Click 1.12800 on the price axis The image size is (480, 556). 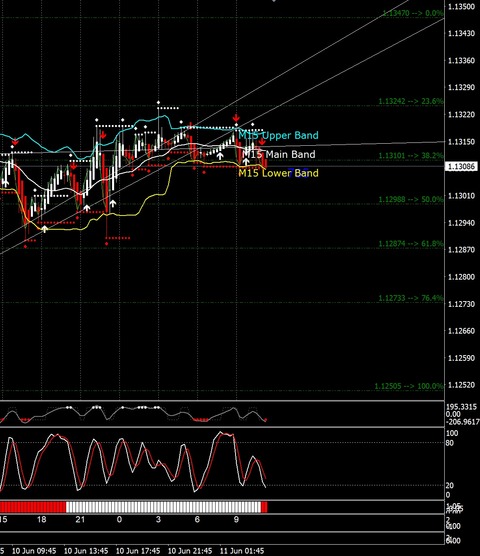[461, 277]
